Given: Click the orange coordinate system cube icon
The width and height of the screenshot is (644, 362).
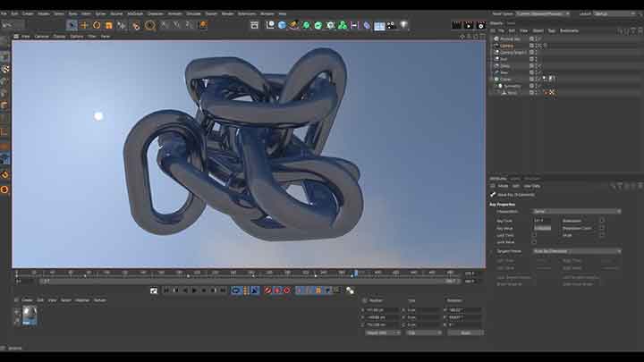Looking at the screenshot, I should (x=203, y=25).
